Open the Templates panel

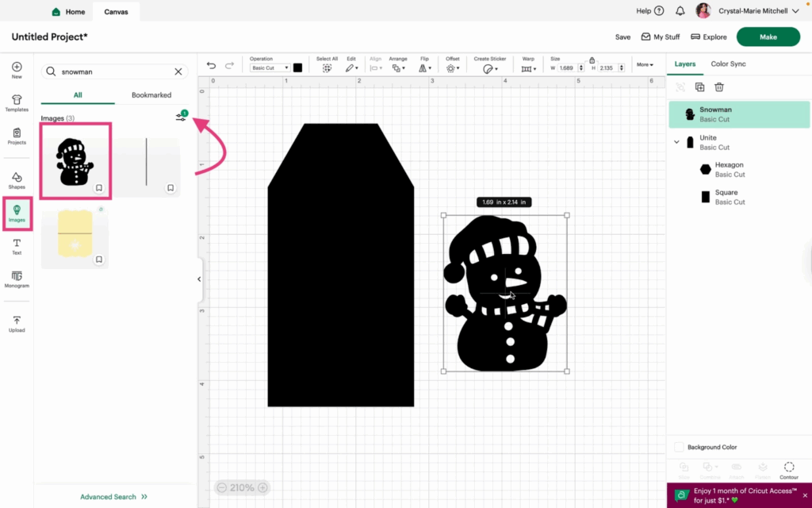(x=17, y=104)
